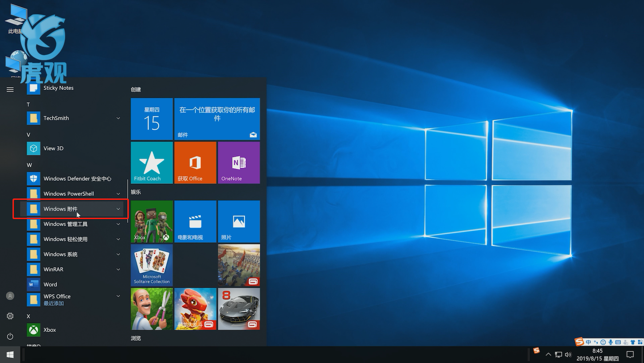The height and width of the screenshot is (363, 644).
Task: Click the volume speaker icon in tray
Action: tap(568, 355)
